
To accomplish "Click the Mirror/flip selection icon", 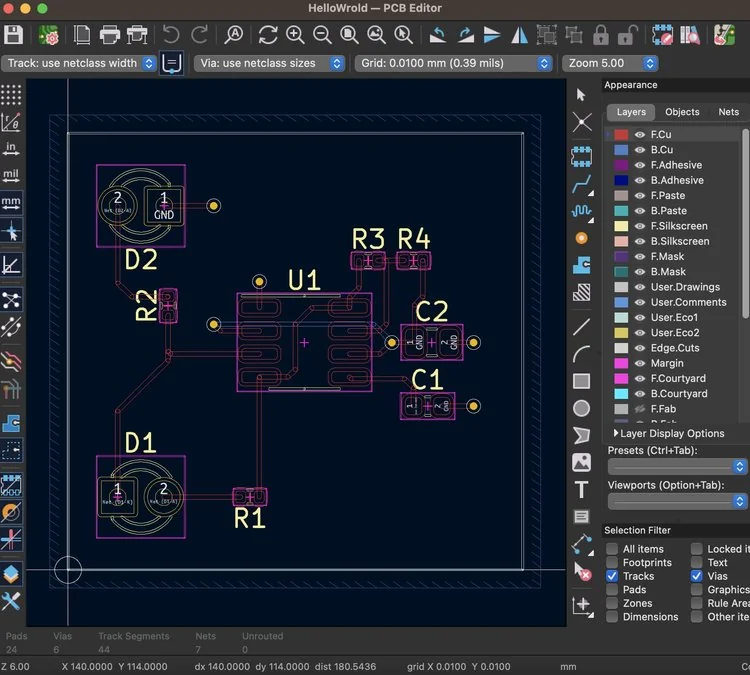I will click(519, 35).
